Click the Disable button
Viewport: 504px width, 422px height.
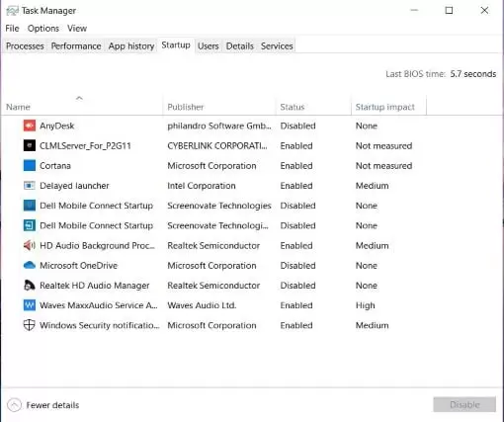464,404
